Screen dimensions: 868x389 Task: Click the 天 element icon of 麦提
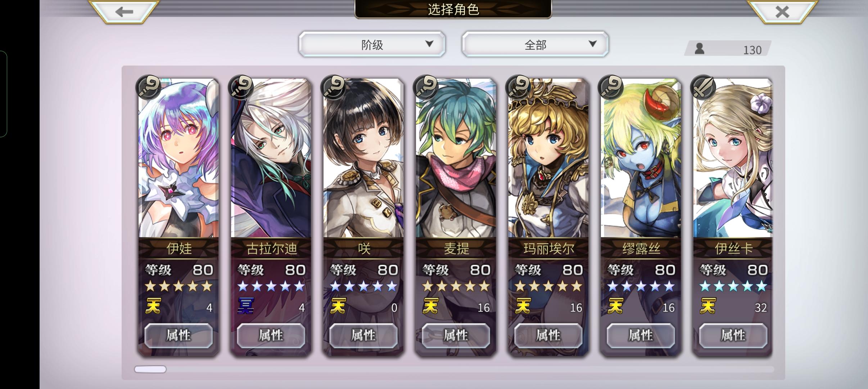[x=430, y=306]
